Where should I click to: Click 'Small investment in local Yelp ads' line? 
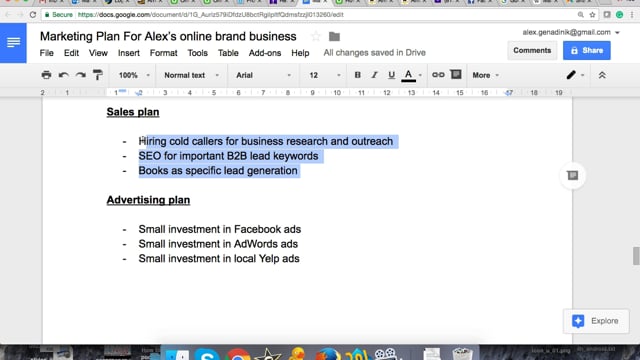pos(219,259)
